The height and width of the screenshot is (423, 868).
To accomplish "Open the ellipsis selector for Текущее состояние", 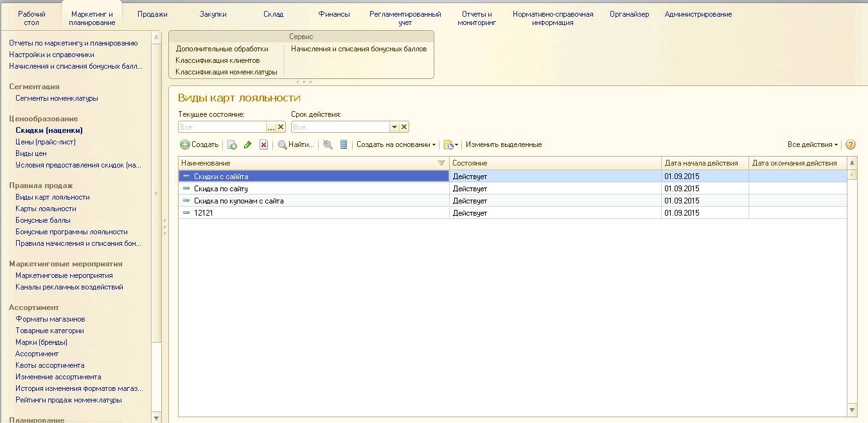I will [271, 127].
